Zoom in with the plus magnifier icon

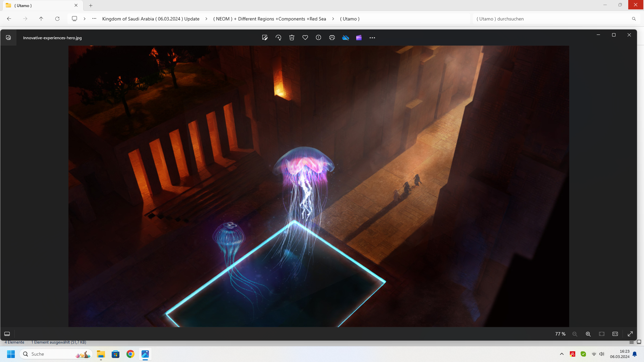588,334
